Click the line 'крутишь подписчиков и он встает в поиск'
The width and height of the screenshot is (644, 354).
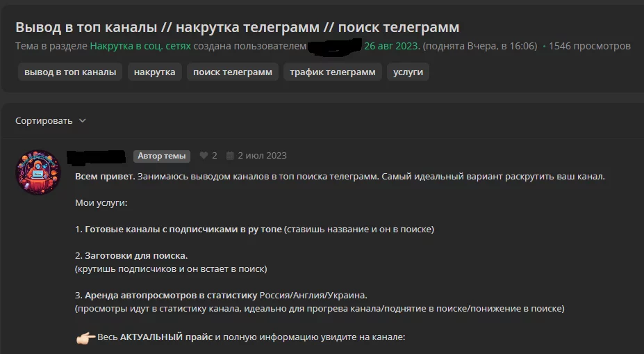pyautogui.click(x=171, y=269)
